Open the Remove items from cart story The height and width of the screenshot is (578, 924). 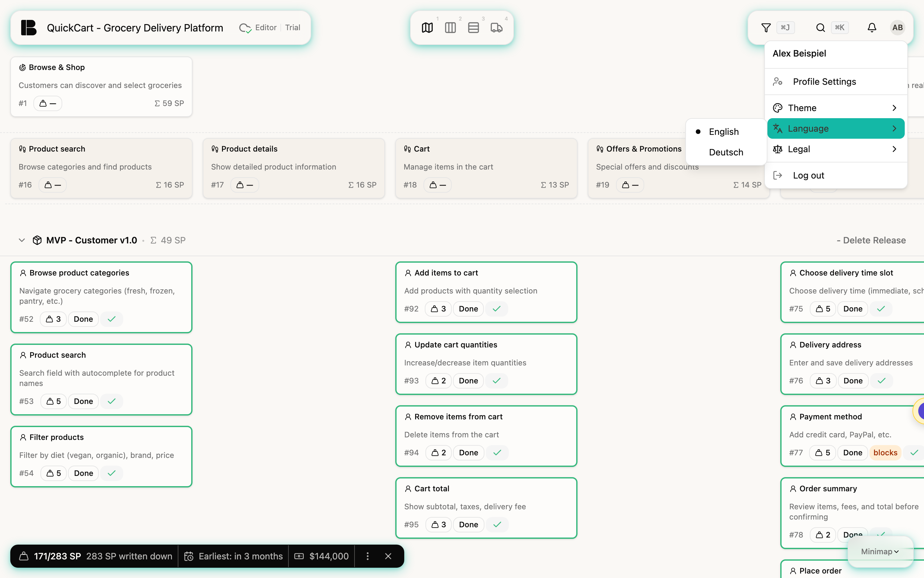tap(486, 436)
